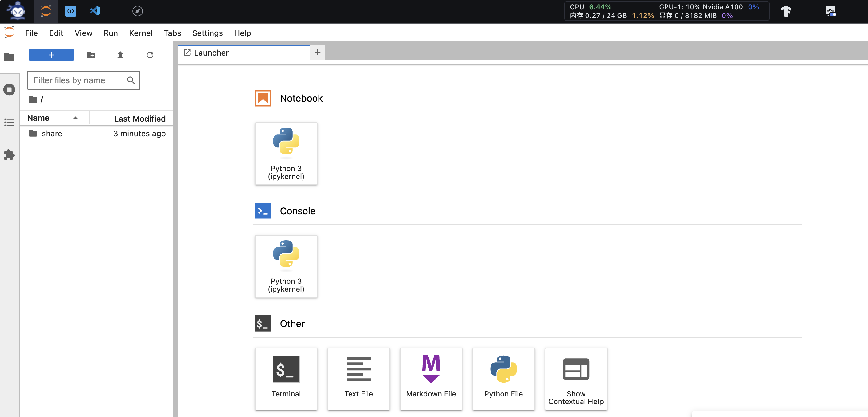The image size is (868, 417).
Task: Open the Running Terminals and Kernels sidebar
Action: click(x=9, y=90)
